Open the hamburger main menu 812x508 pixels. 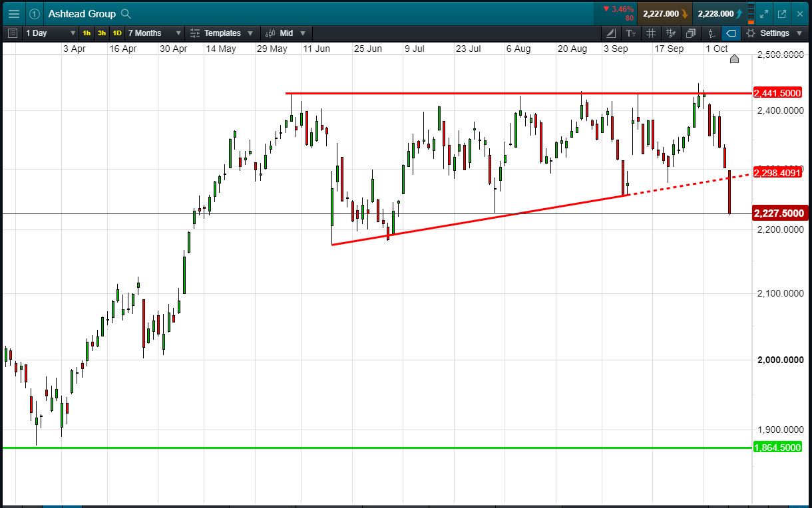pos(13,13)
